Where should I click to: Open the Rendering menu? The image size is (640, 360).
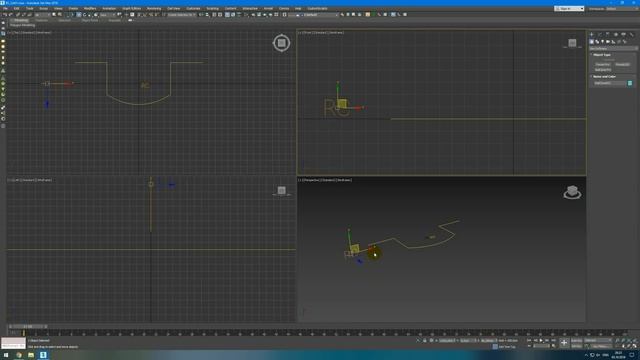click(x=154, y=8)
